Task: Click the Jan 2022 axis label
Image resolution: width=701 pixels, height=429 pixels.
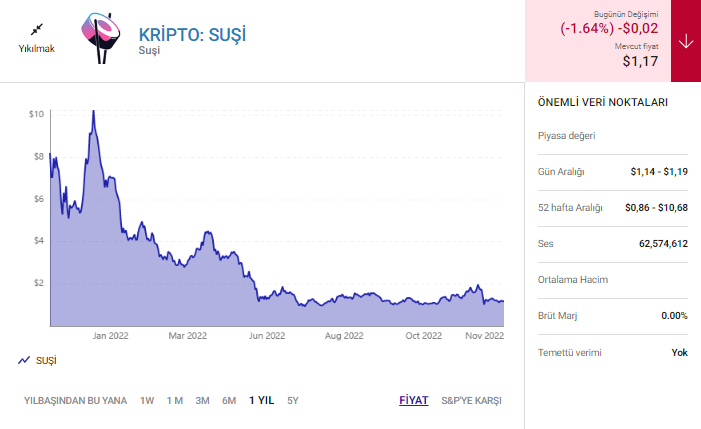Action: (110, 336)
